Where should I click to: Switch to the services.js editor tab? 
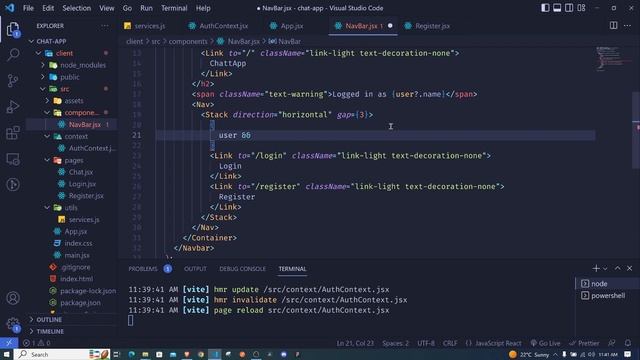[149, 26]
